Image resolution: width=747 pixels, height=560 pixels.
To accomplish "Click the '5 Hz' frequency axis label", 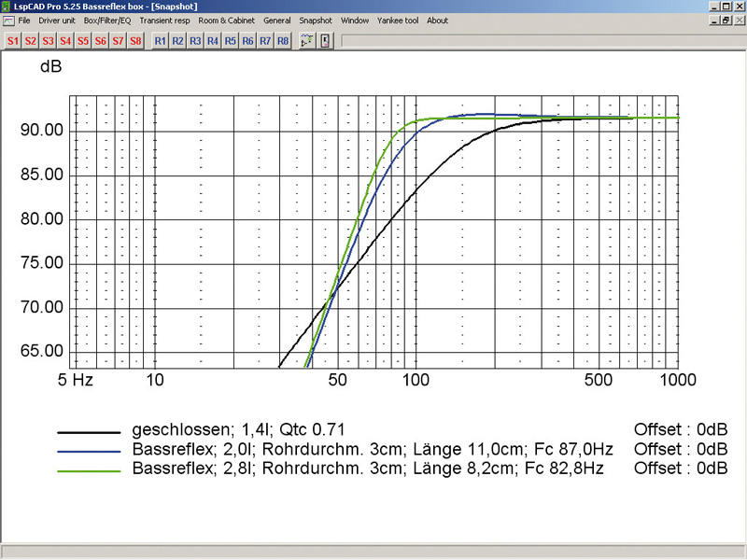I will pos(76,380).
